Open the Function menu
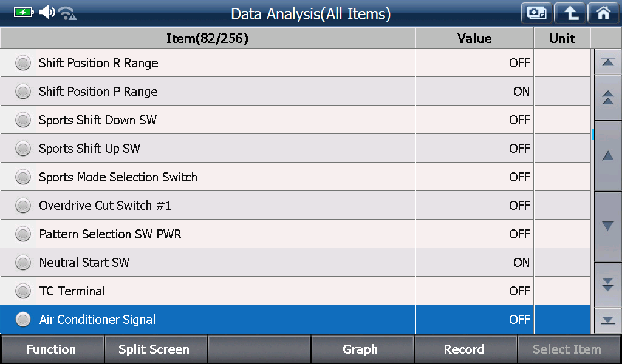 tap(52, 349)
